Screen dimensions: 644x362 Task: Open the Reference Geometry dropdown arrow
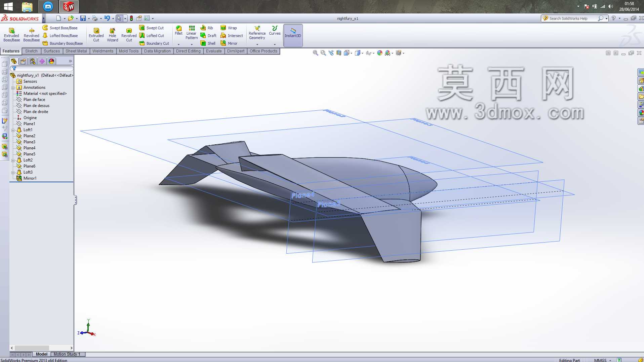pyautogui.click(x=257, y=44)
